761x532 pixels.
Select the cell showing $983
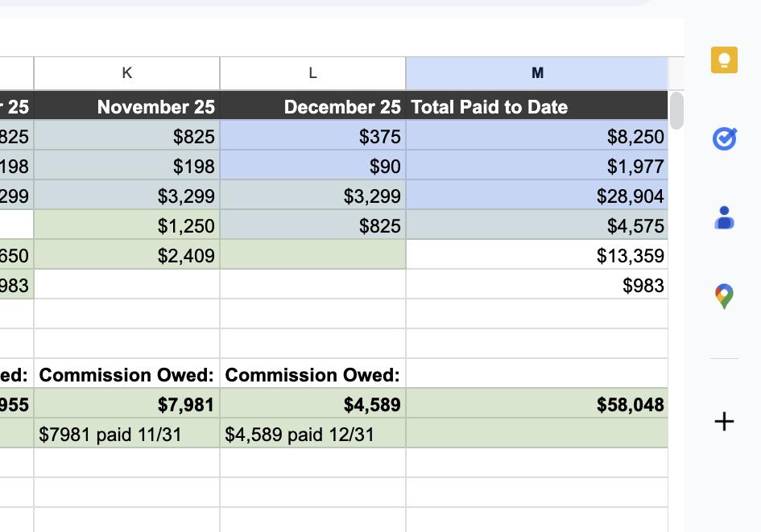tap(537, 285)
